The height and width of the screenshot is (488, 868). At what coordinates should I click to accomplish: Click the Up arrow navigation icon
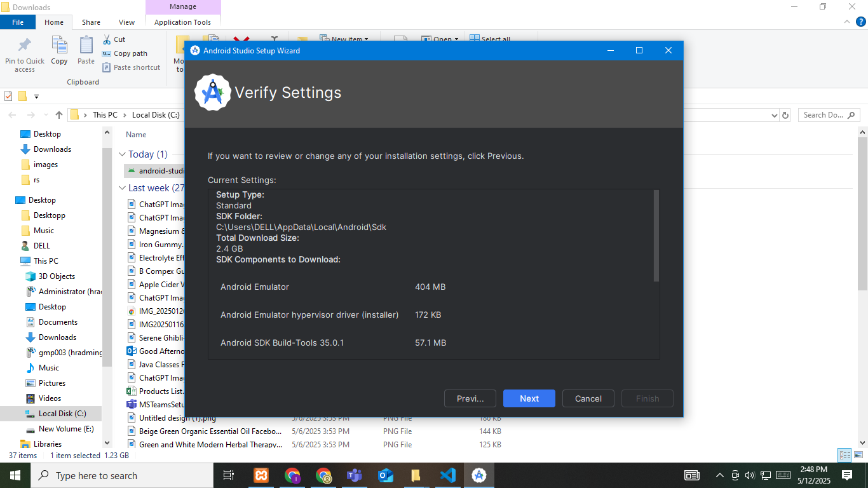click(x=59, y=115)
